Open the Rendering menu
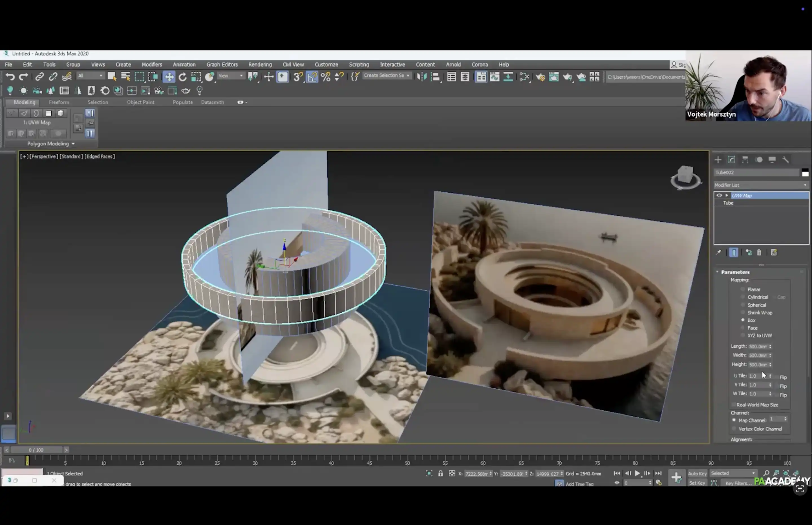The width and height of the screenshot is (812, 525). point(260,64)
